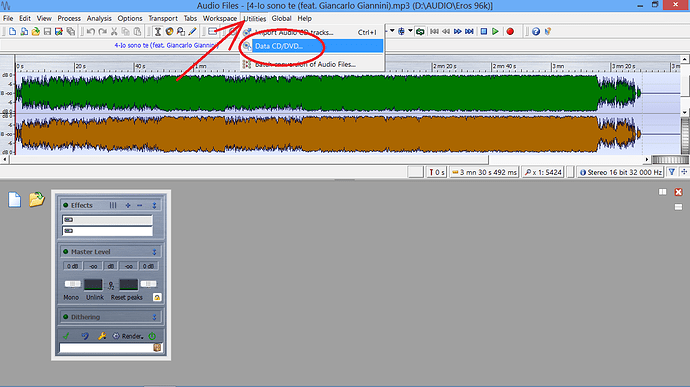690x387 pixels.
Task: Click the 'x 1: 5424' zoom status field
Action: tap(543, 172)
